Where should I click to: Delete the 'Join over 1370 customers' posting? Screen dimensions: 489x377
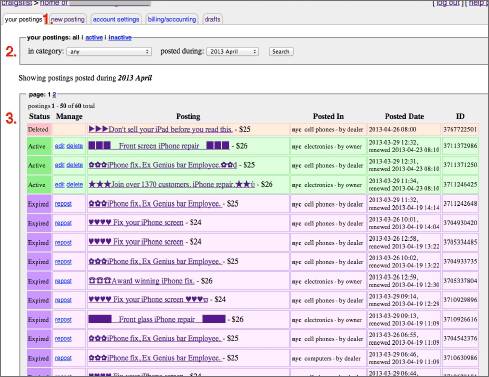74,184
